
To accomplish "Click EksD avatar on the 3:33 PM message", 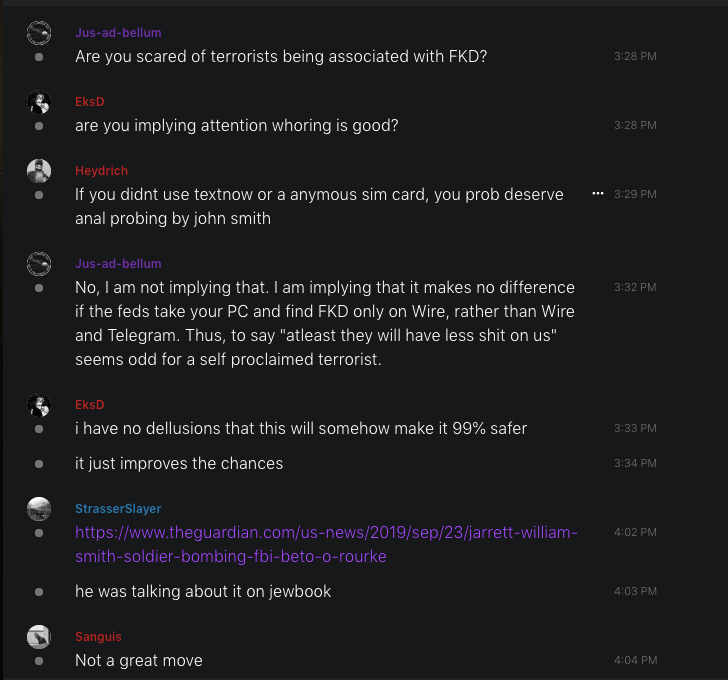I will [39, 405].
